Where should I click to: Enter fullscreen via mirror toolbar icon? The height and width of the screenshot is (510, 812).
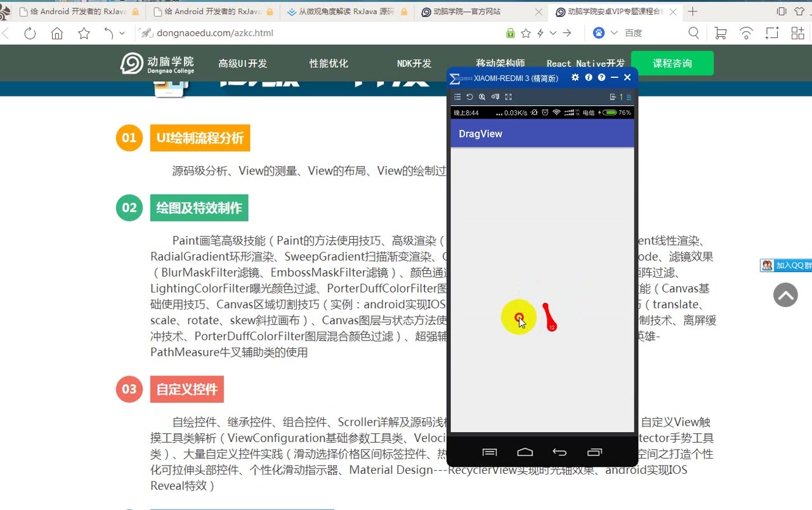point(508,97)
